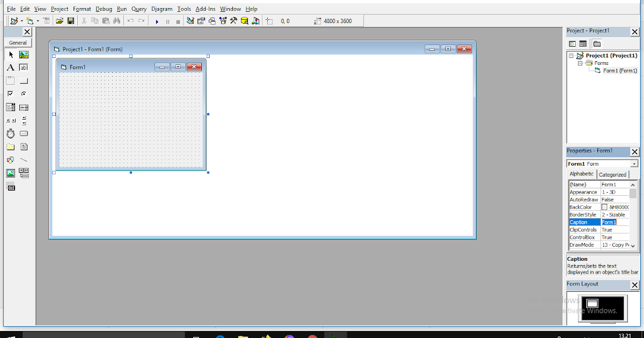Screen dimensions: 644x338
Task: Collapse the Forms folder in Project Explorer
Action: click(x=580, y=63)
